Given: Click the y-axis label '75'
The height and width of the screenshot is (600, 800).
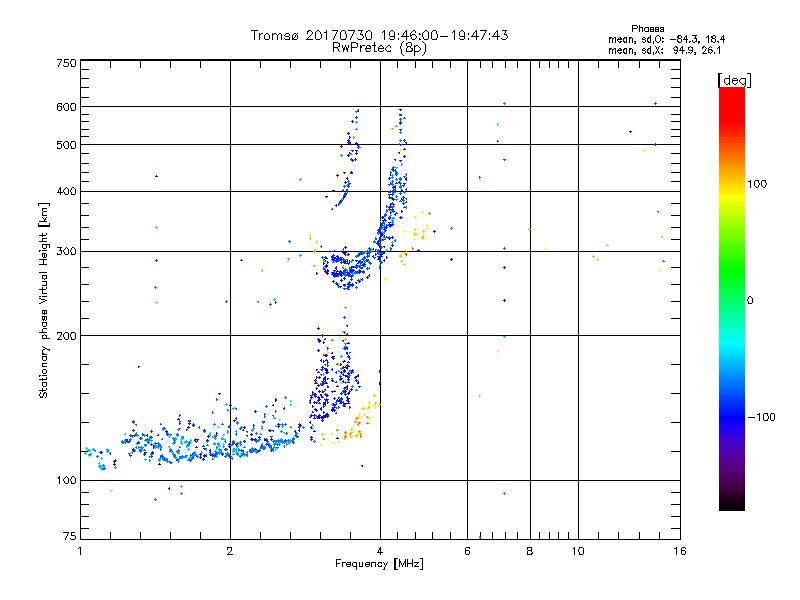Looking at the screenshot, I should pyautogui.click(x=70, y=536).
